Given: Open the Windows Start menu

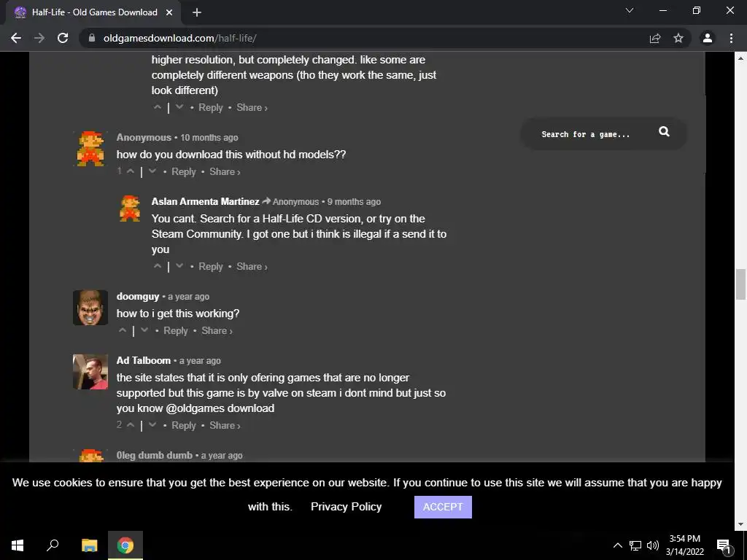Looking at the screenshot, I should 18,545.
